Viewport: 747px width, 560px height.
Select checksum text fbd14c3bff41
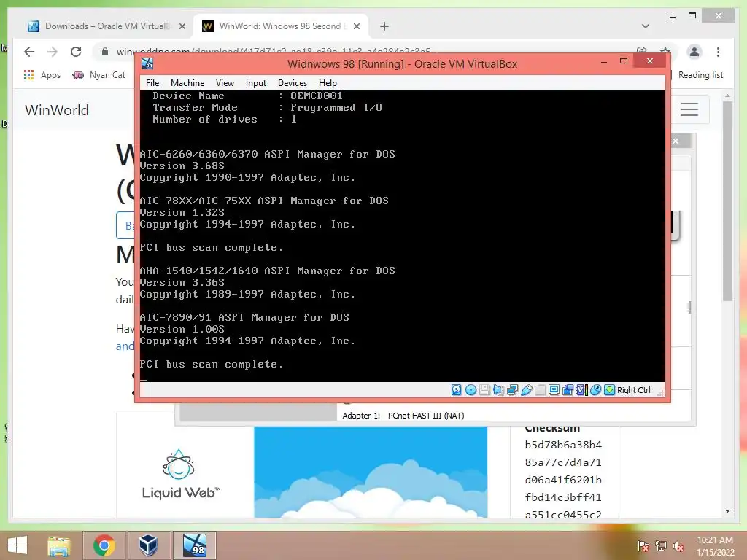click(563, 497)
